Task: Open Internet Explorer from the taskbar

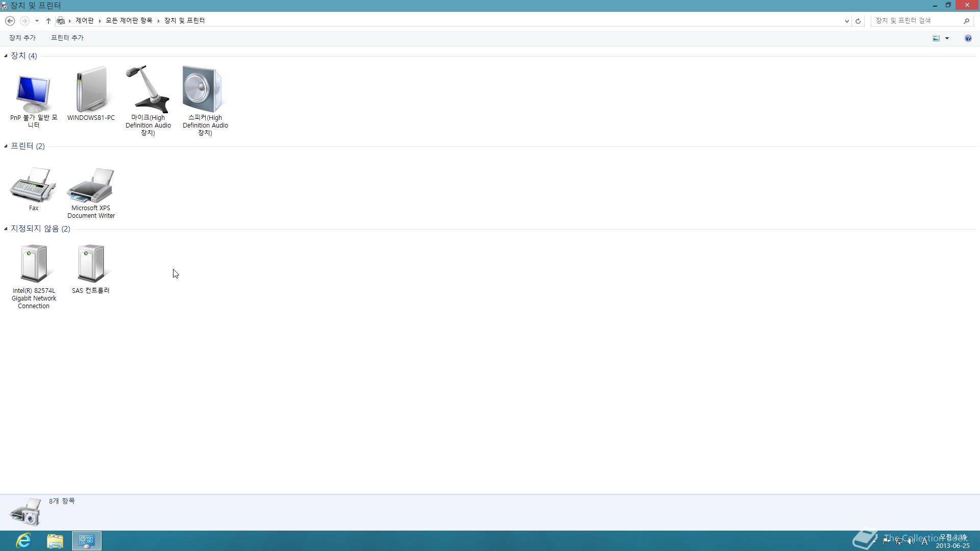Action: click(23, 540)
